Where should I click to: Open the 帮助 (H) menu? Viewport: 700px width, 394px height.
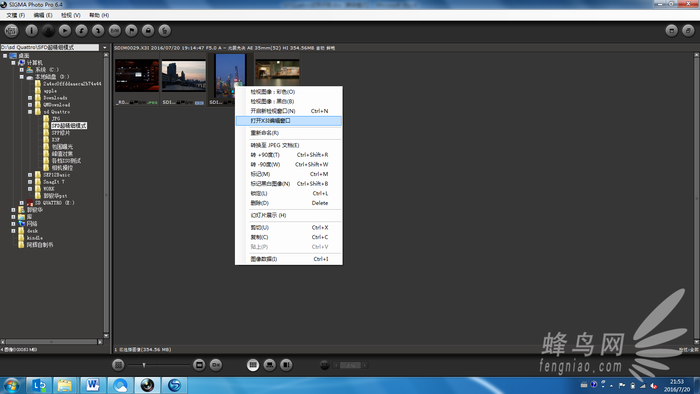tap(99, 15)
